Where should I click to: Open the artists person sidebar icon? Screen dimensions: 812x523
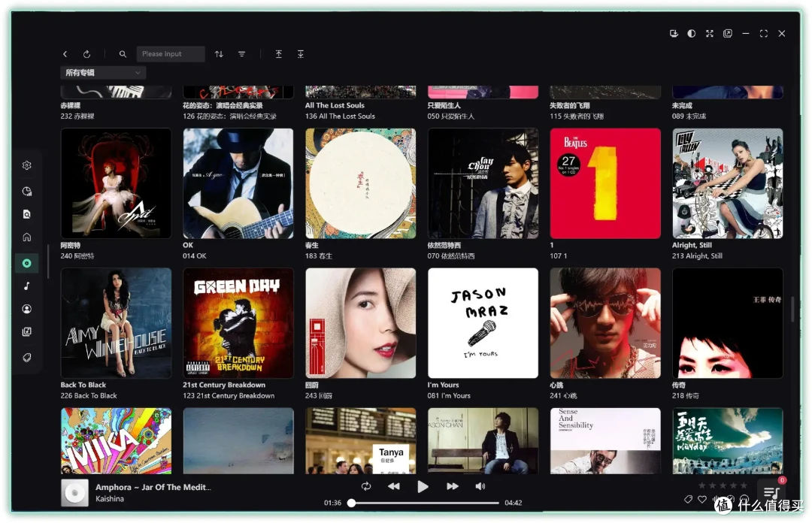coord(27,309)
